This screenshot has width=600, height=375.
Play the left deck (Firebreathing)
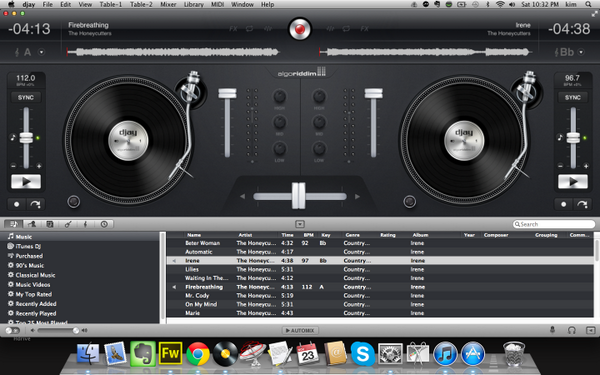(x=26, y=182)
